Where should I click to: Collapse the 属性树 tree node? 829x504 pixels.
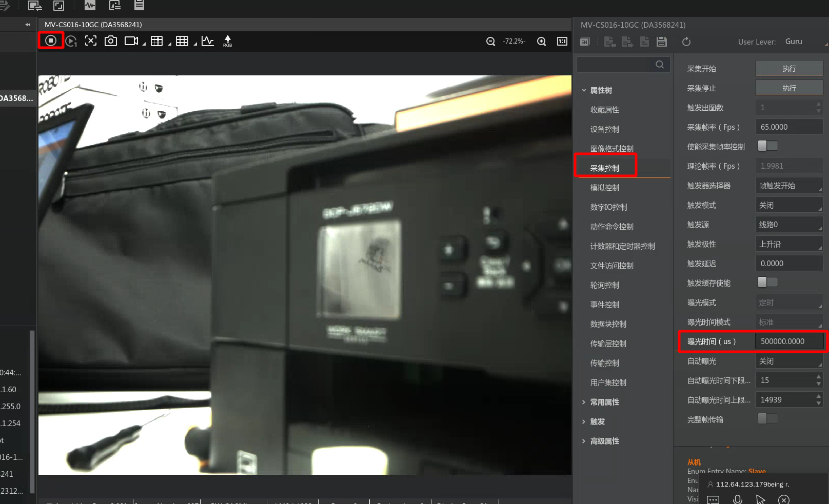(x=584, y=90)
